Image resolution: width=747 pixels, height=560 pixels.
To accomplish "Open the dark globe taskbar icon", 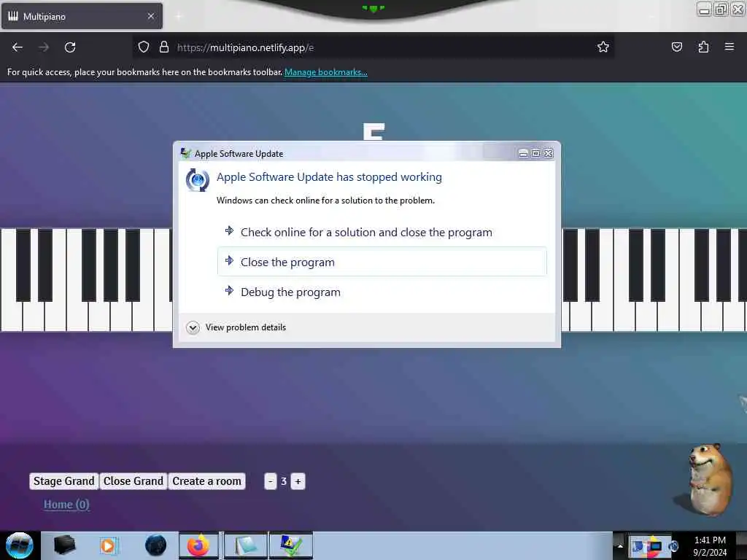I will point(155,545).
